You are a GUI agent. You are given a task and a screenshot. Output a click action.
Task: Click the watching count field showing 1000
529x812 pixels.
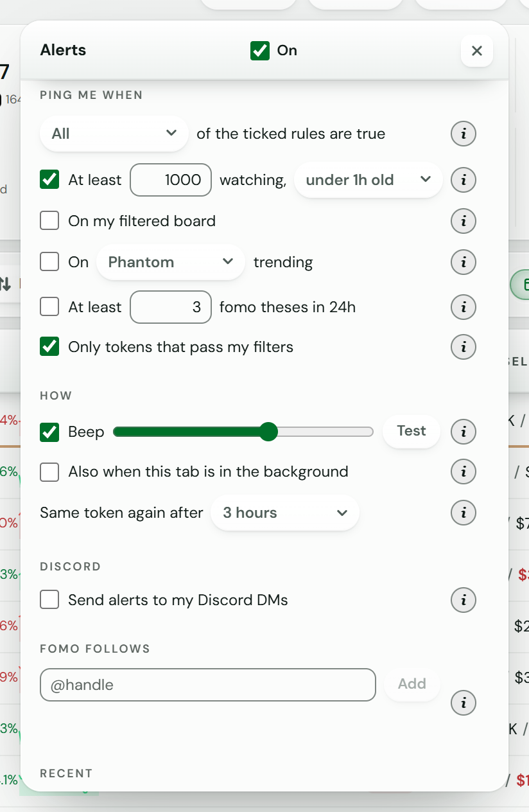point(171,180)
